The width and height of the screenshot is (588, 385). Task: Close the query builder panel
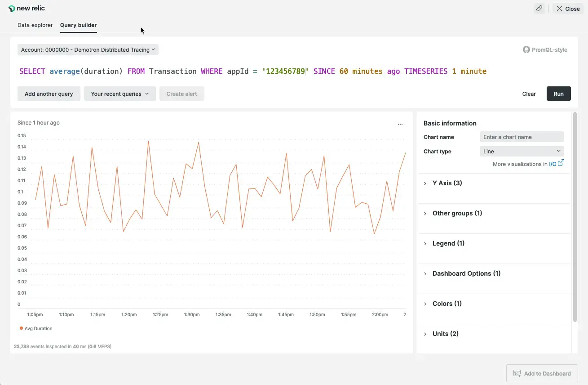point(568,9)
